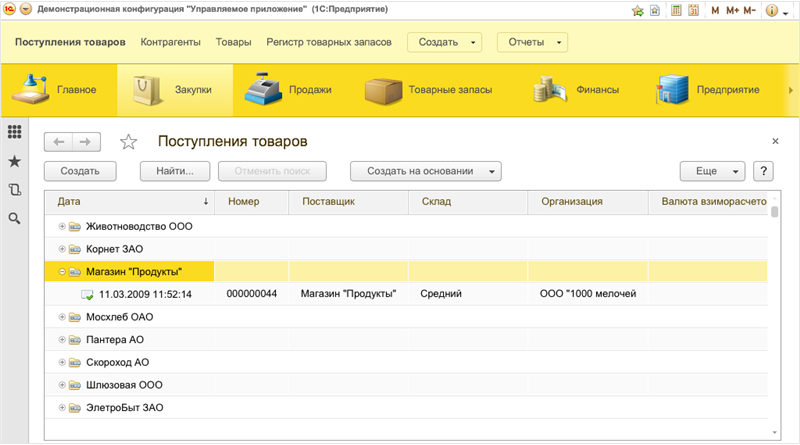Click the Склад column header
Screen dimensions: 800x445
point(468,202)
